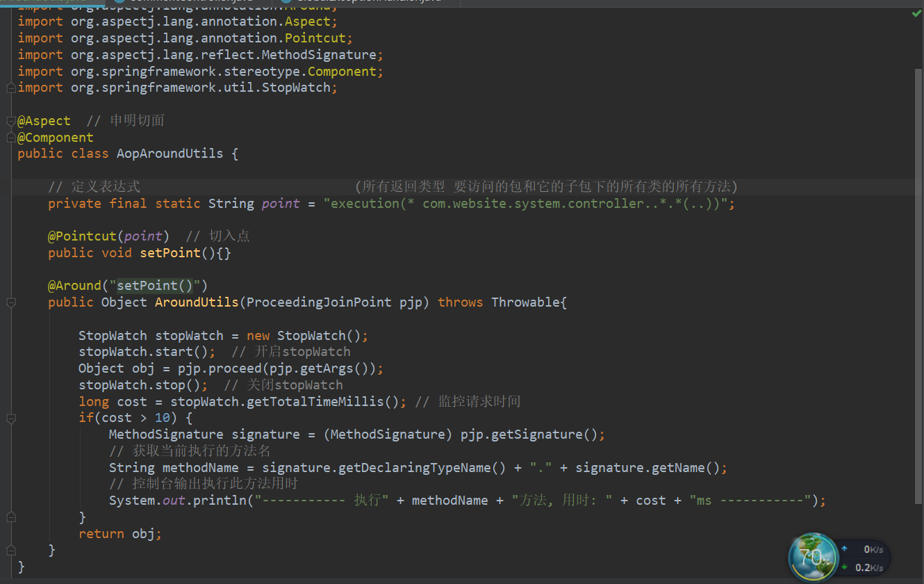Click the 'org.aspectj.lang.annotation.Aspect' import
Viewport: 924px width, 584px height.
point(200,22)
